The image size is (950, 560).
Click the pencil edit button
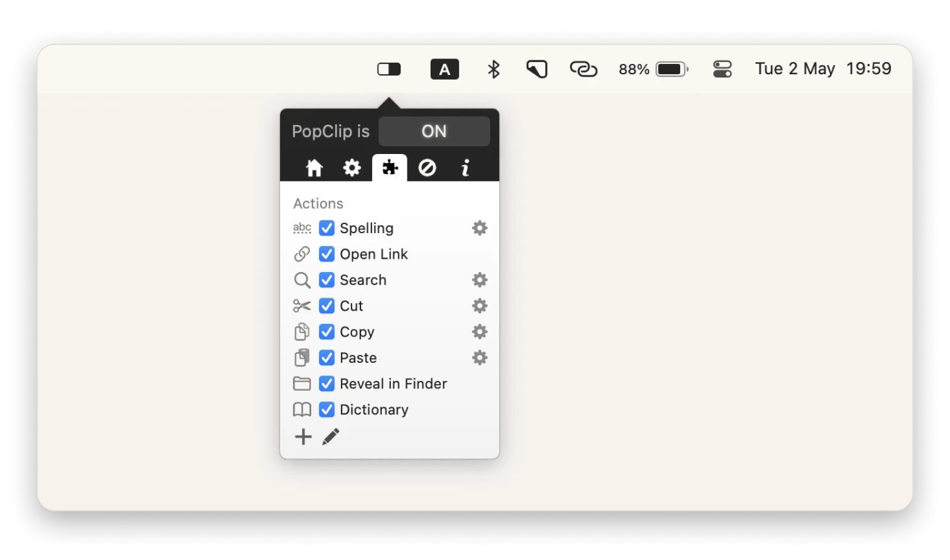[331, 436]
